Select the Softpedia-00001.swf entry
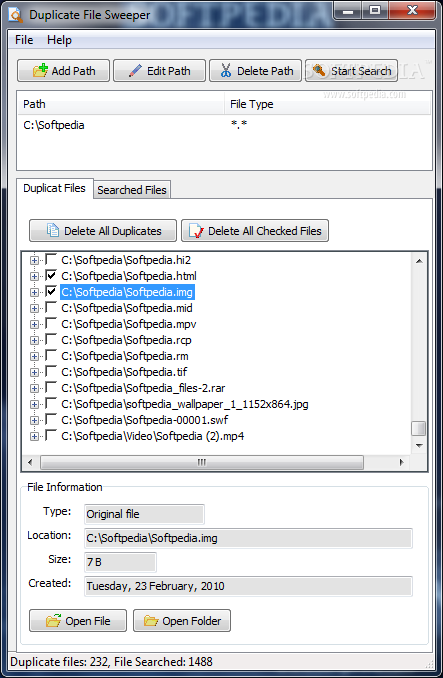This screenshot has width=443, height=678. click(144, 420)
